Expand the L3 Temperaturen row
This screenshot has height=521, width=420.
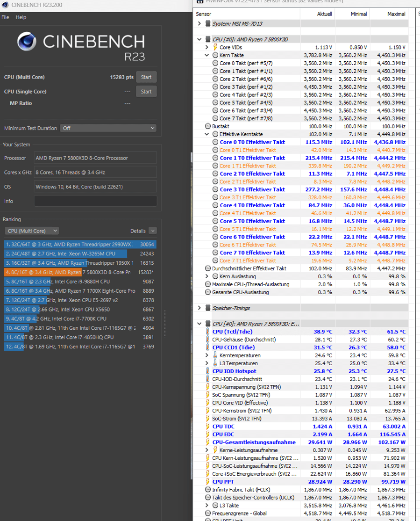click(x=206, y=363)
